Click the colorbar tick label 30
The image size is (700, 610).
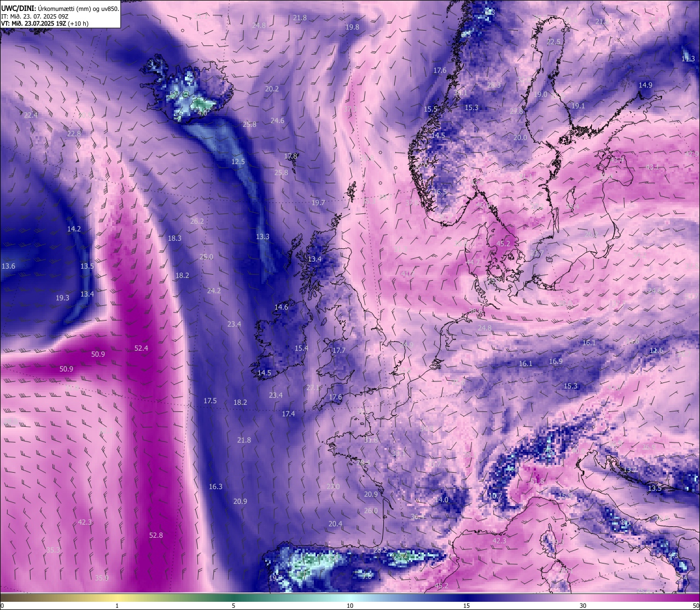click(583, 605)
